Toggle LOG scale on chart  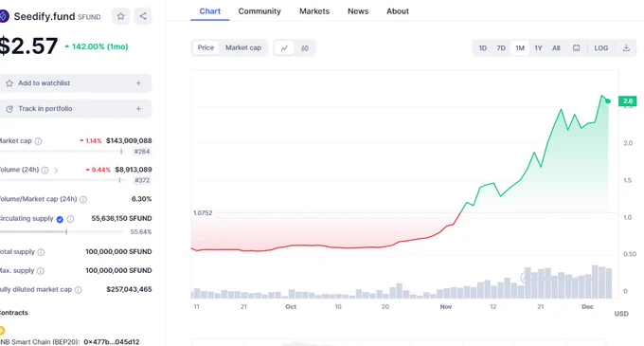click(600, 48)
